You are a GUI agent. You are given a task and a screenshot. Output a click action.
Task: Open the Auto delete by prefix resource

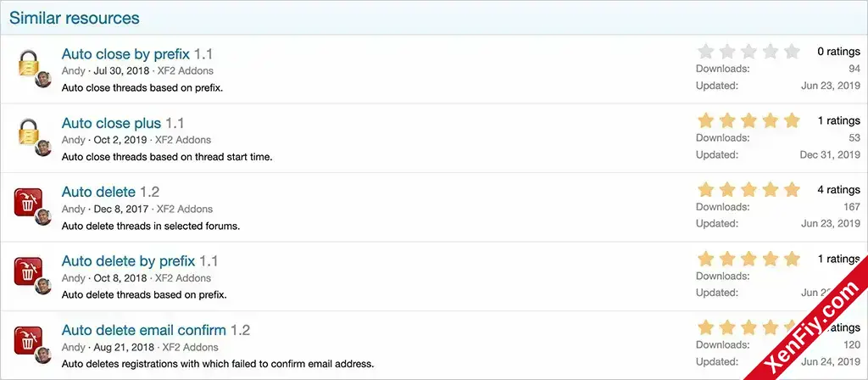point(129,261)
